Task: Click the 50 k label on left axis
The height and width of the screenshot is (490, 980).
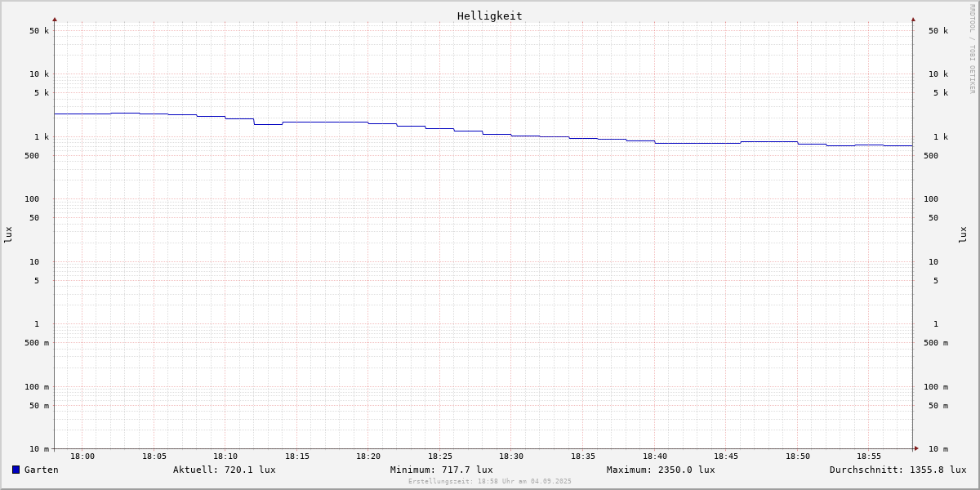Action: tap(39, 31)
